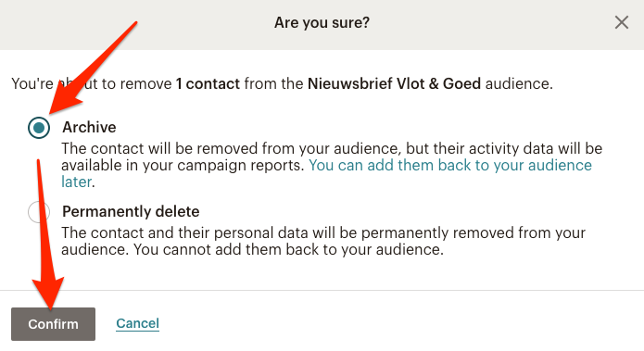This screenshot has height=351, width=644.
Task: Click the red arrow pointing at Confirm
Action: (x=46, y=235)
